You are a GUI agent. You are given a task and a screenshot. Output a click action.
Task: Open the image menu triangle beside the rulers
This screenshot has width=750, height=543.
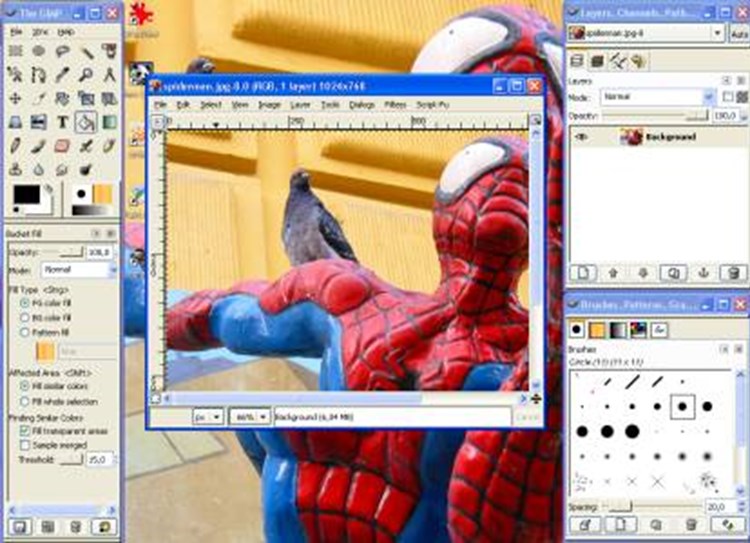[x=157, y=122]
